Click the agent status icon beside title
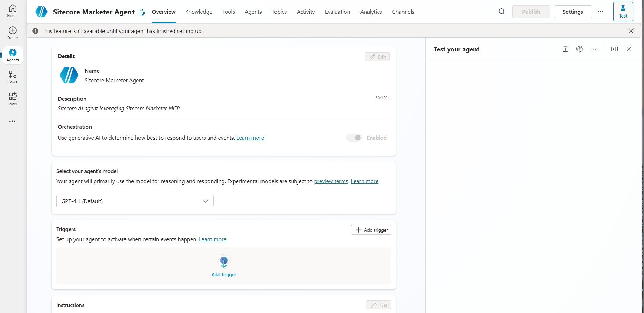The height and width of the screenshot is (313, 644). (142, 12)
